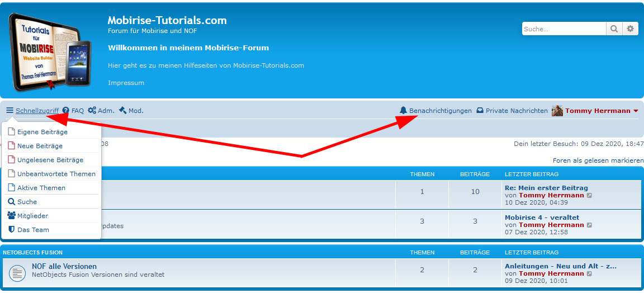Click page icon beside Eigene Beiträge

click(12, 132)
